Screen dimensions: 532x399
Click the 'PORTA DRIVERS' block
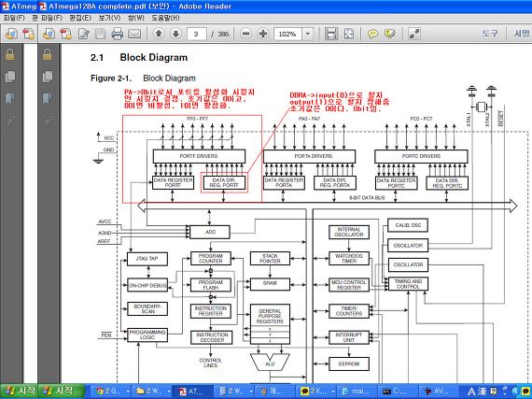310,156
